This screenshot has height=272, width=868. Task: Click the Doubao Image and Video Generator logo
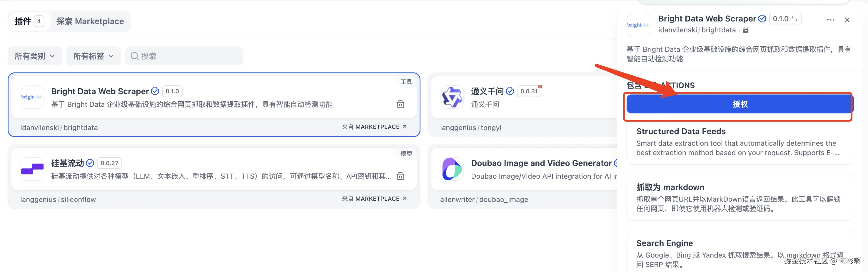click(452, 169)
